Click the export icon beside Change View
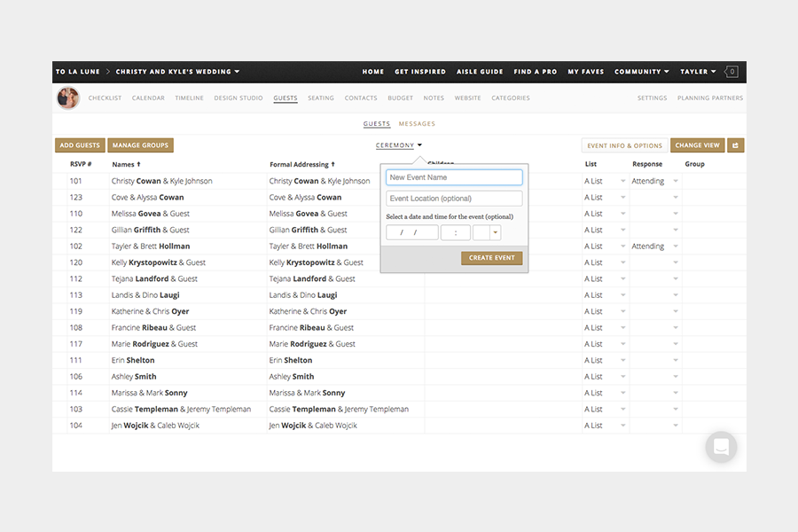 (x=736, y=145)
